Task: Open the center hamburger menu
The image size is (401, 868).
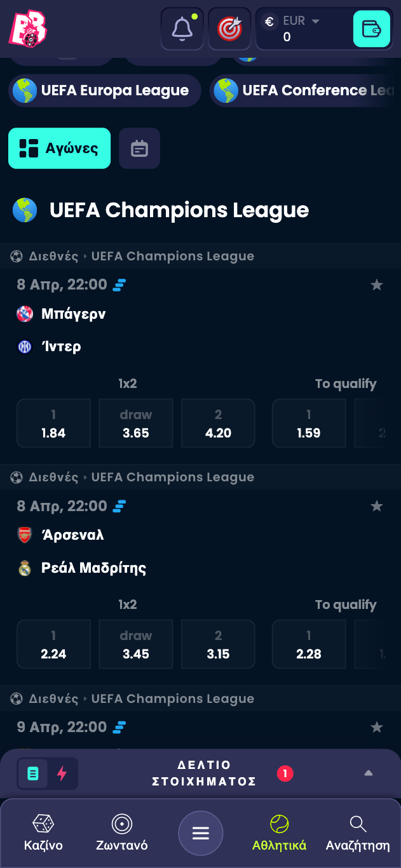Action: (x=201, y=833)
